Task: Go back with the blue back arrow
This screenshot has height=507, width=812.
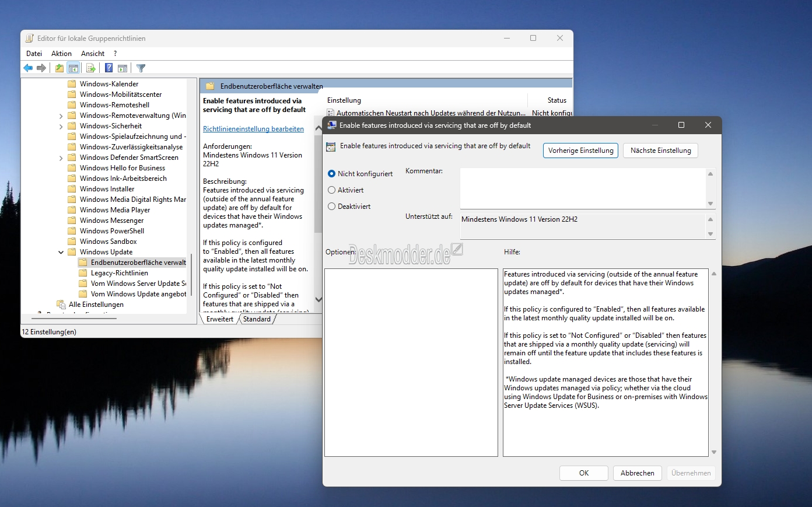Action: tap(28, 68)
